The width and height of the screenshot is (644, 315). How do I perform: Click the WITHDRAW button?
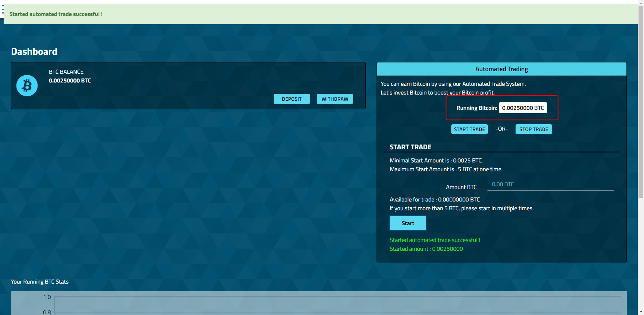(335, 99)
